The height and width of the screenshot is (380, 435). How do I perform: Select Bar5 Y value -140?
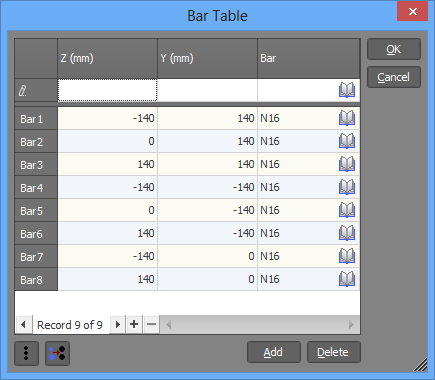(x=207, y=210)
